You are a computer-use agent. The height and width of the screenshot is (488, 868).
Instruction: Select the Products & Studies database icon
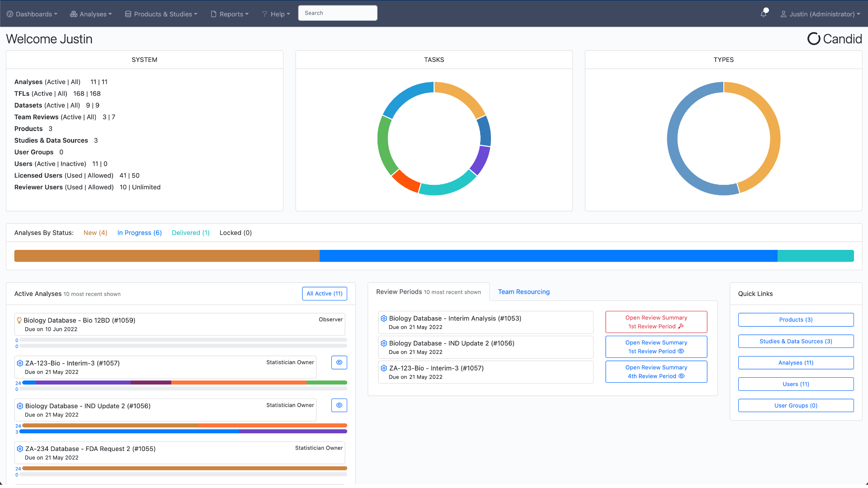(128, 14)
